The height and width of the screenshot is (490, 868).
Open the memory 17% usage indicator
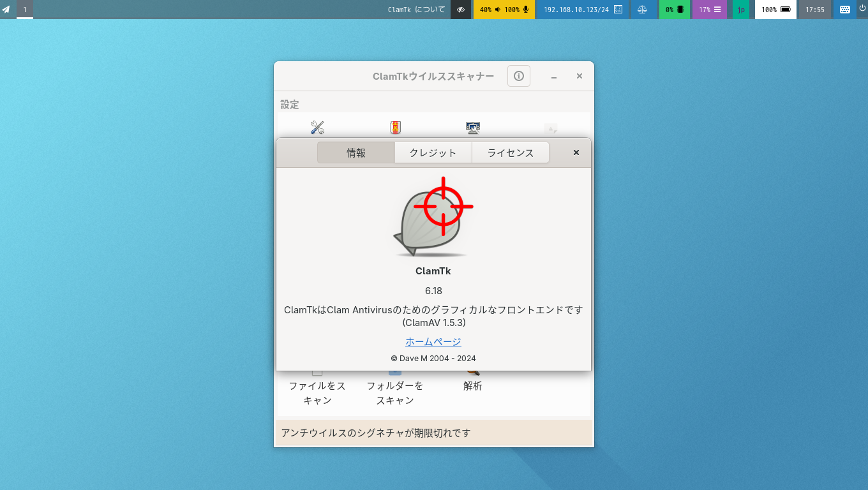[x=710, y=10]
